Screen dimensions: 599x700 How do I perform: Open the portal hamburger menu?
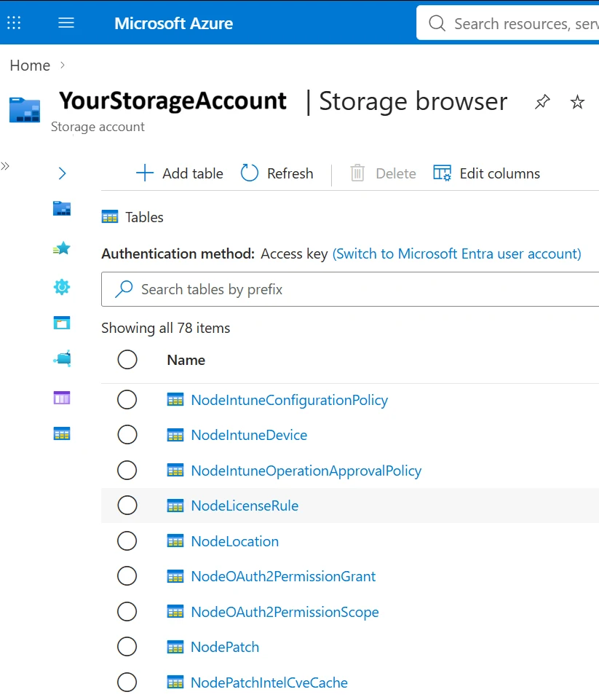click(x=66, y=23)
